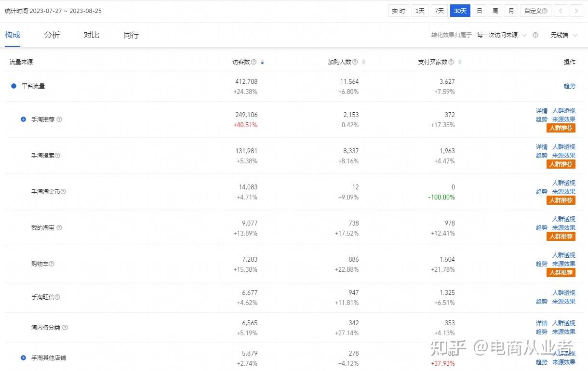Show help for 支付买家数 column
Screen dimensions: 588x371
tap(451, 62)
